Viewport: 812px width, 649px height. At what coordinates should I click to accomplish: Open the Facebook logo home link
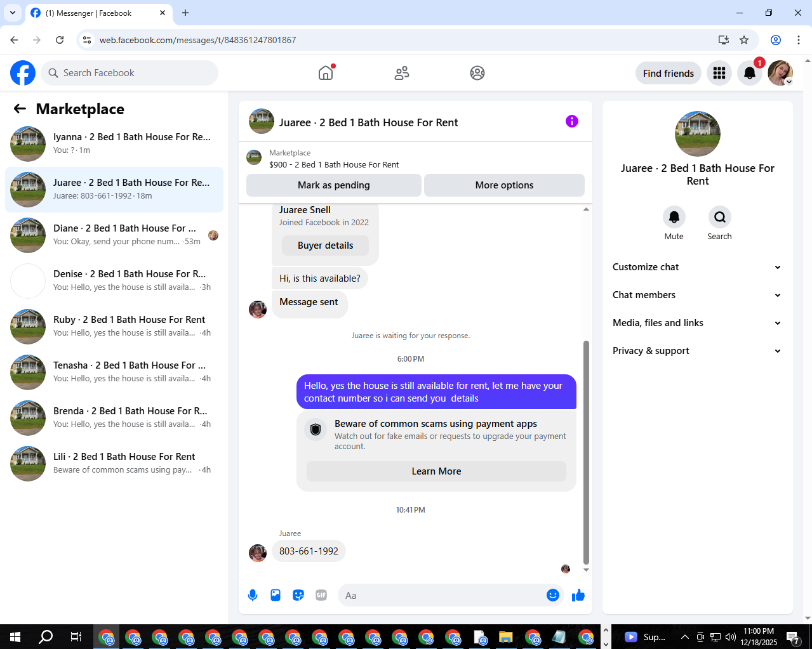pyautogui.click(x=23, y=73)
